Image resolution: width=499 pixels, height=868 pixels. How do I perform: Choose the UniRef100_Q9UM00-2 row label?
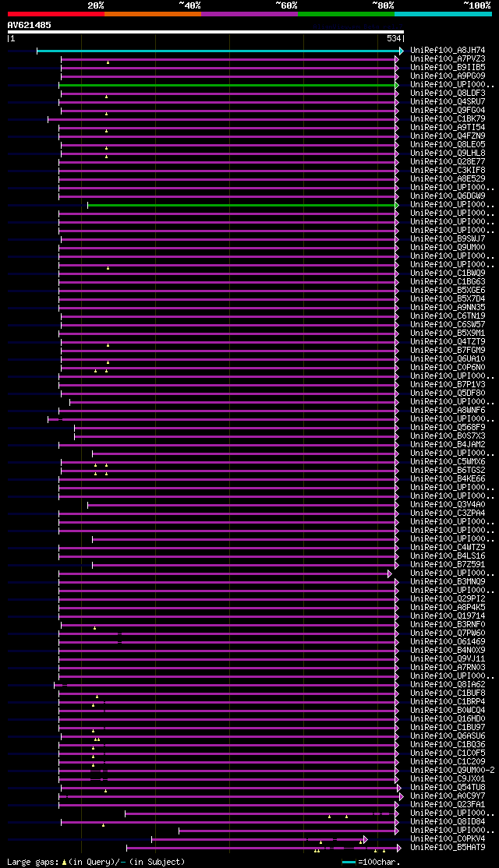click(452, 771)
